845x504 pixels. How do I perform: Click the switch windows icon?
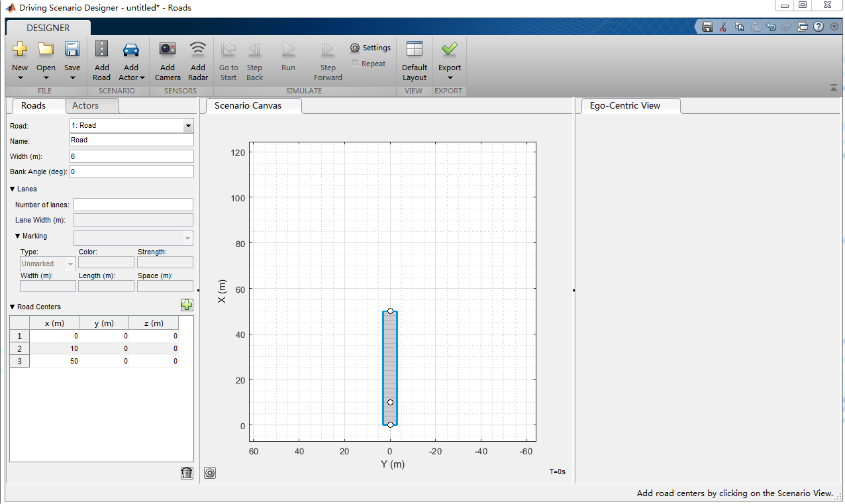click(x=803, y=27)
